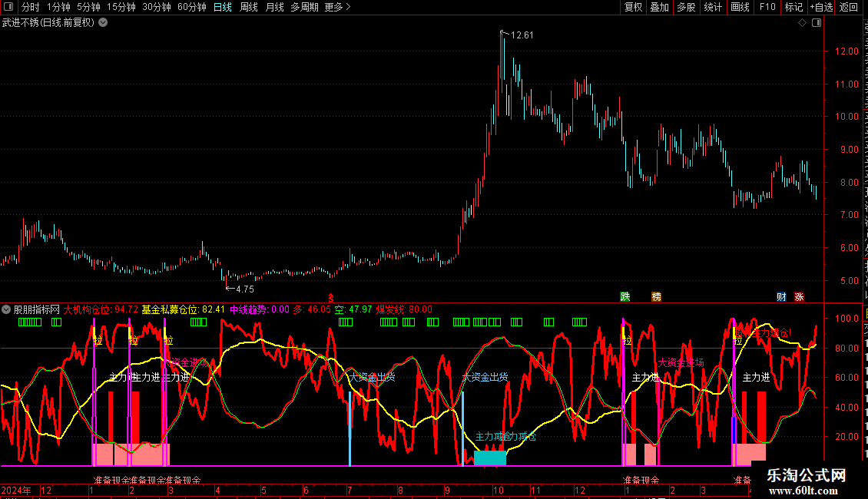Click the 大机构仓位: 94.72 readout
The width and height of the screenshot is (868, 499).
(x=101, y=309)
